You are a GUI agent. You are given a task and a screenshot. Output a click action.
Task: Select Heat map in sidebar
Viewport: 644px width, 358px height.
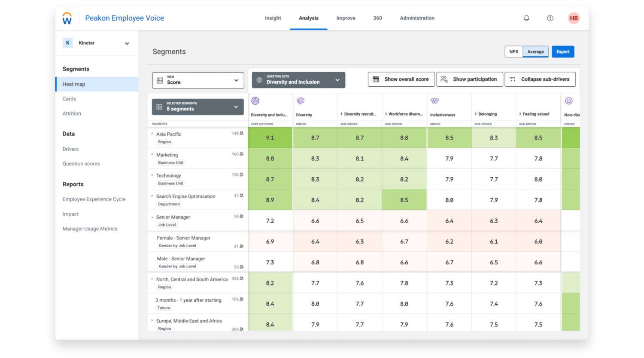click(97, 84)
